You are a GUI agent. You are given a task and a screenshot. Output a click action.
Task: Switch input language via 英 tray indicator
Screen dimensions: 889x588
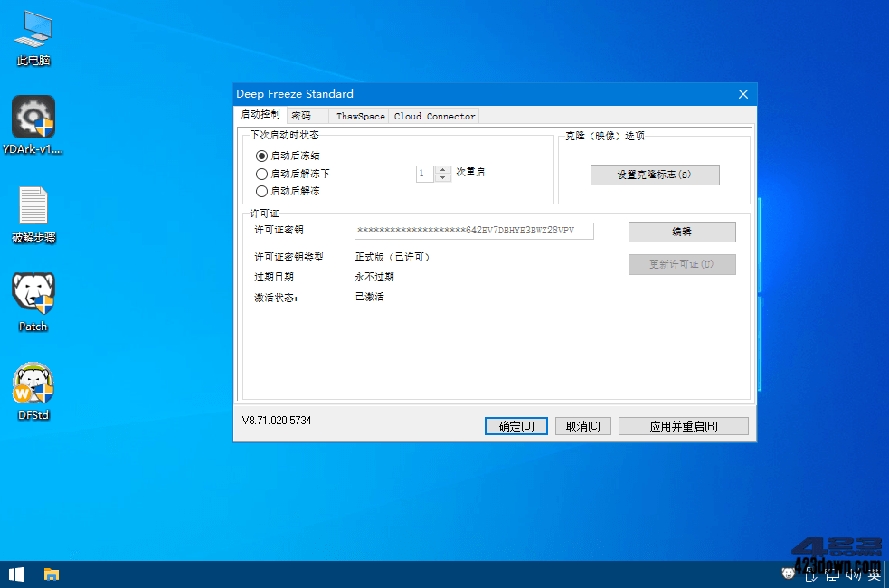873,574
